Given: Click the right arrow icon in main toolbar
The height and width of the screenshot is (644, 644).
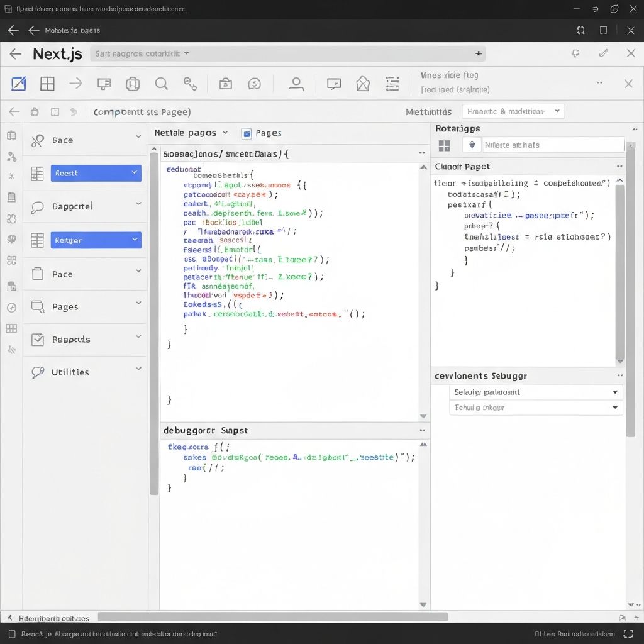Looking at the screenshot, I should [x=75, y=84].
